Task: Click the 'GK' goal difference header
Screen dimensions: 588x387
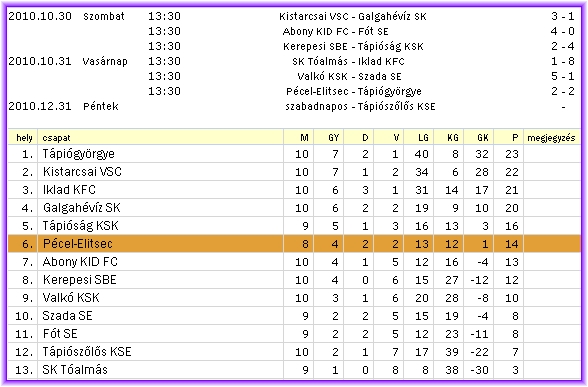Action: pyautogui.click(x=483, y=138)
